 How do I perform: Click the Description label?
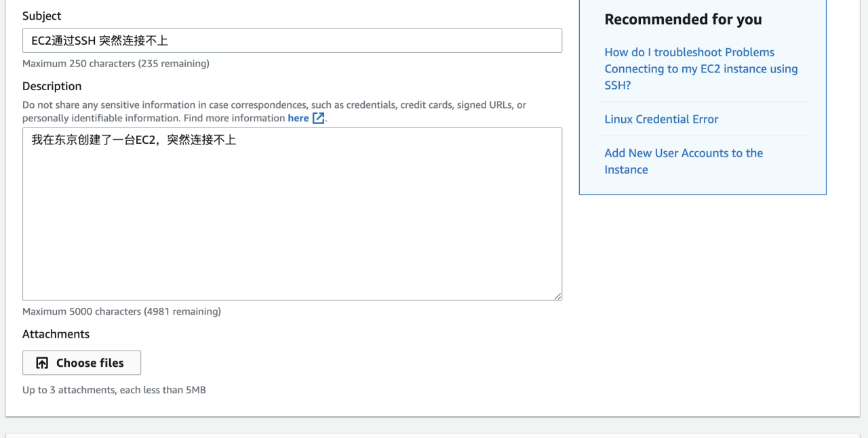[52, 86]
